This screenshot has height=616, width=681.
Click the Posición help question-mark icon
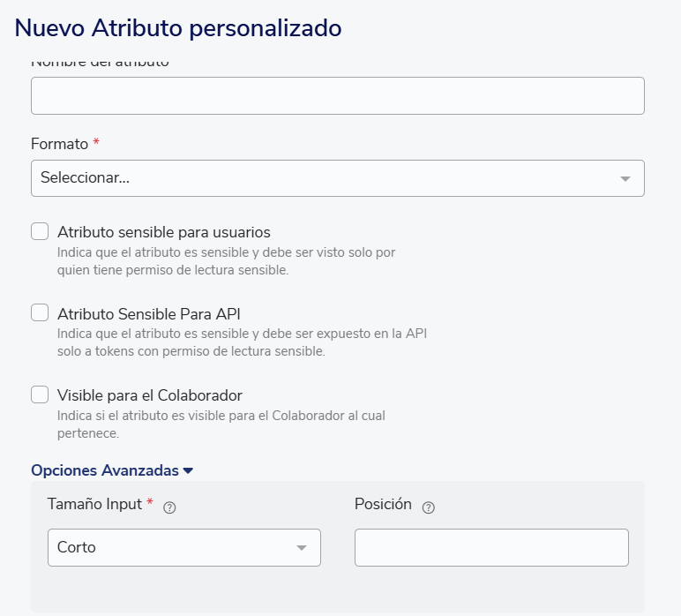(429, 507)
